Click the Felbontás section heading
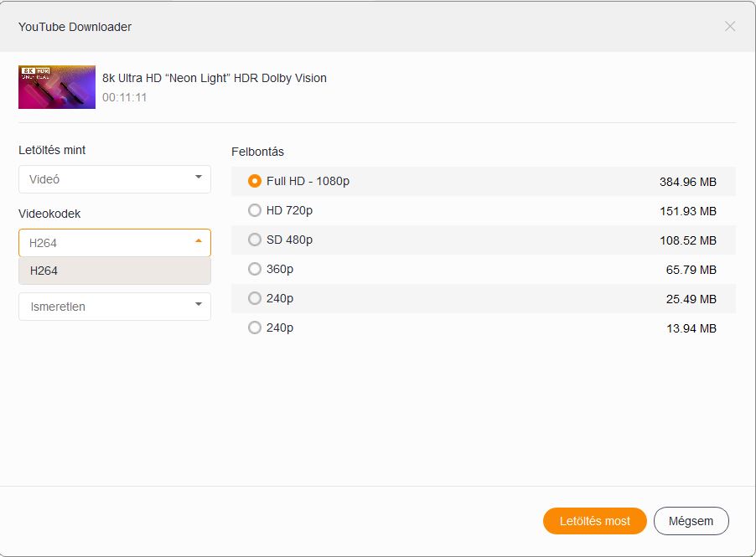The height and width of the screenshot is (557, 756). pos(257,152)
